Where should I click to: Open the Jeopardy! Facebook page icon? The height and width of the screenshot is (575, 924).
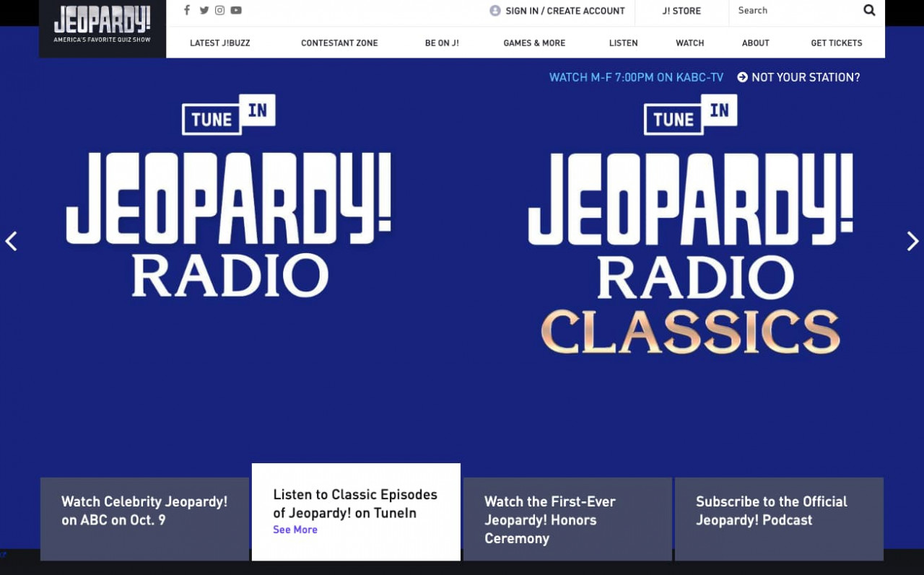point(186,10)
